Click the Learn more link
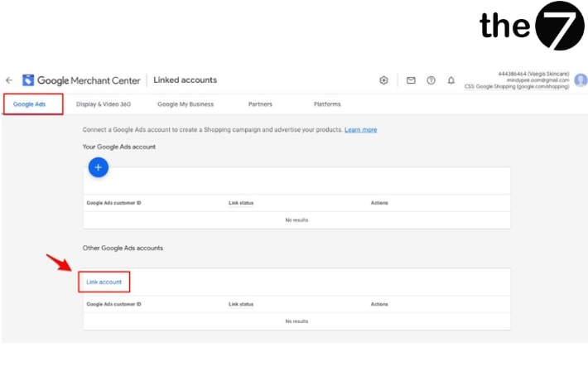 [361, 130]
